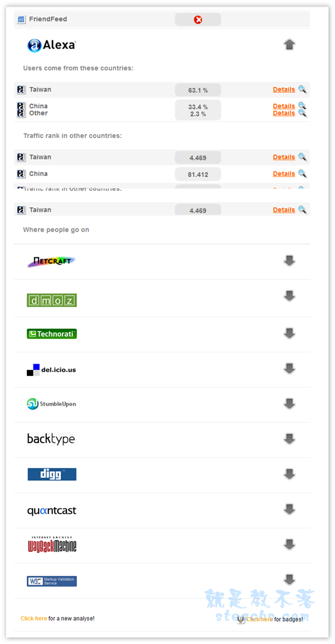Expand the quantcast section

(289, 509)
